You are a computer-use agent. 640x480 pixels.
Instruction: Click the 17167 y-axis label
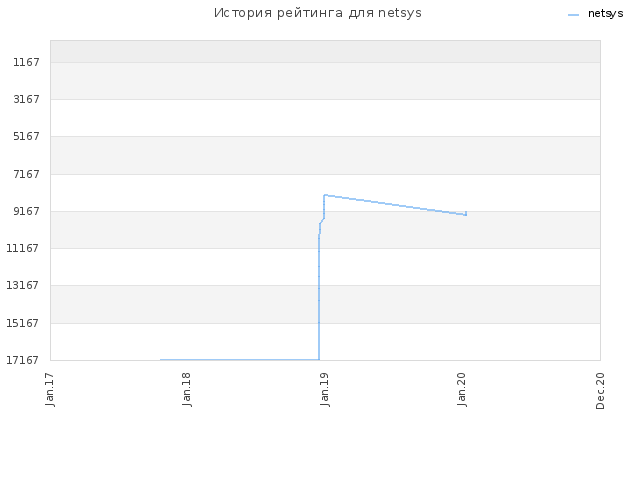click(x=22, y=360)
